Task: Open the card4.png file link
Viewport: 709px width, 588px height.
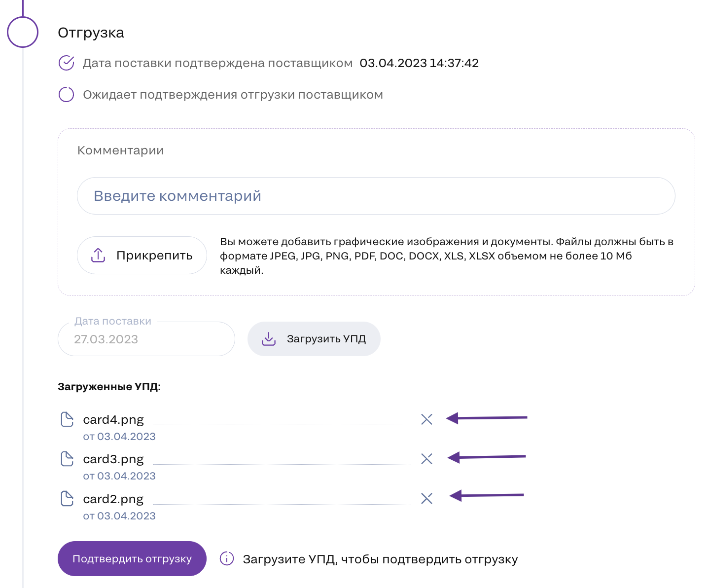Action: tap(113, 420)
